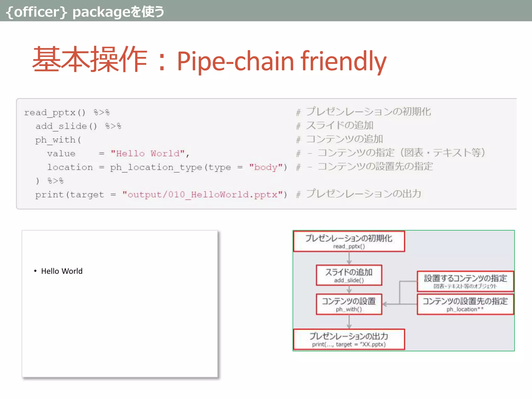The image size is (532, 399).
Task: Click the comment 'スライドの追加' in code
Action: point(340,125)
